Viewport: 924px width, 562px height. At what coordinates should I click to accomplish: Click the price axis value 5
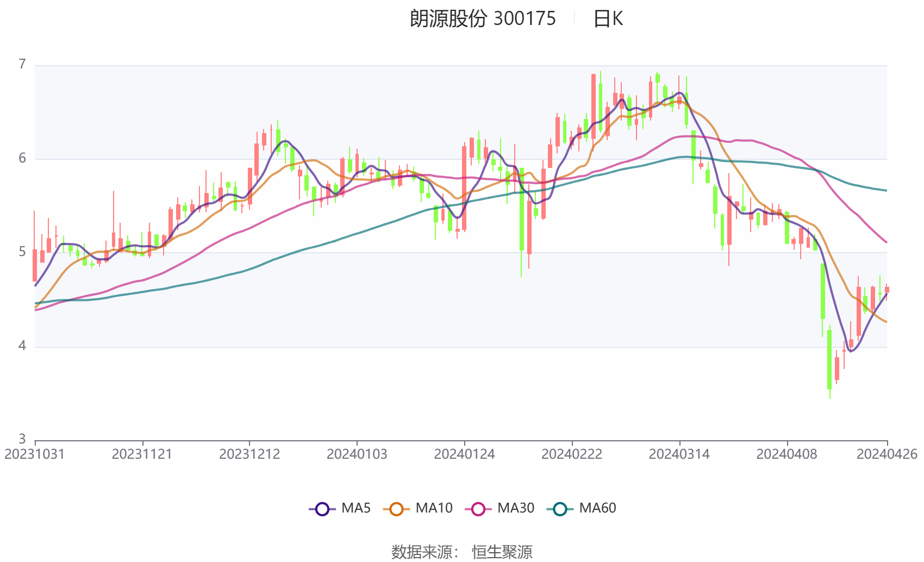coord(22,252)
